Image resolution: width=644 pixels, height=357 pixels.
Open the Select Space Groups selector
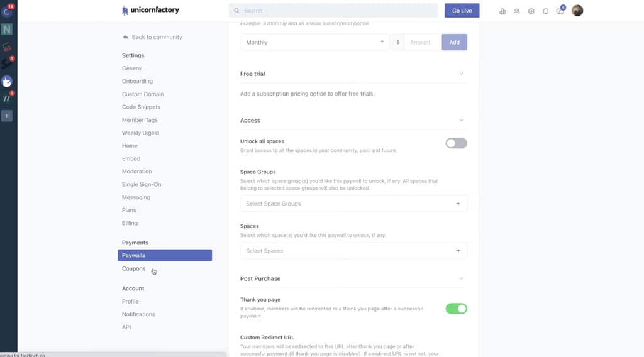point(353,204)
